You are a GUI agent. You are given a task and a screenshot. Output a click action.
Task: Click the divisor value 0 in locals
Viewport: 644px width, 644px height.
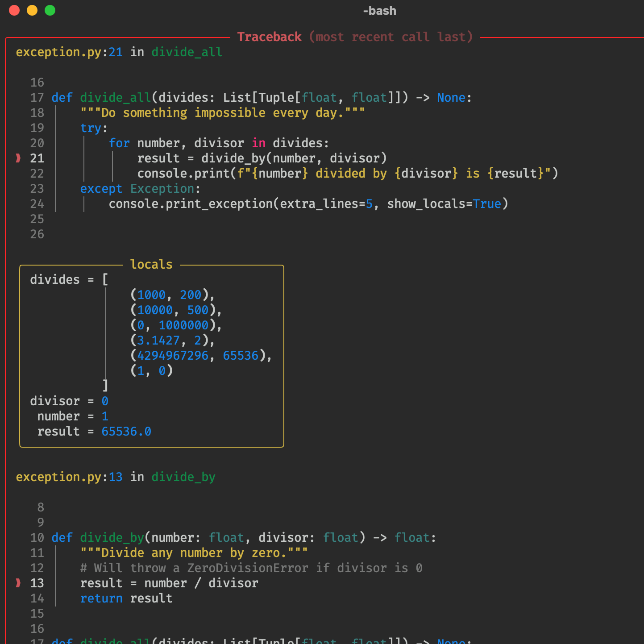[105, 401]
